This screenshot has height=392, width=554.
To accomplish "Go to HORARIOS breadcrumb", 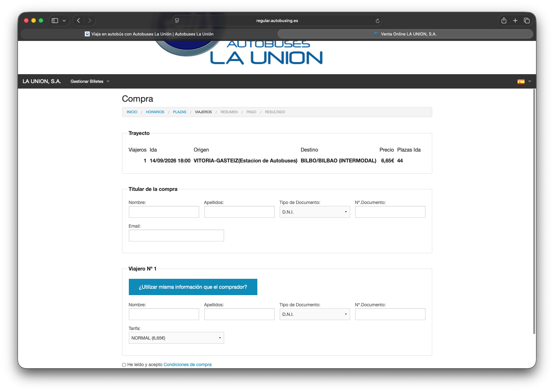I will point(155,112).
